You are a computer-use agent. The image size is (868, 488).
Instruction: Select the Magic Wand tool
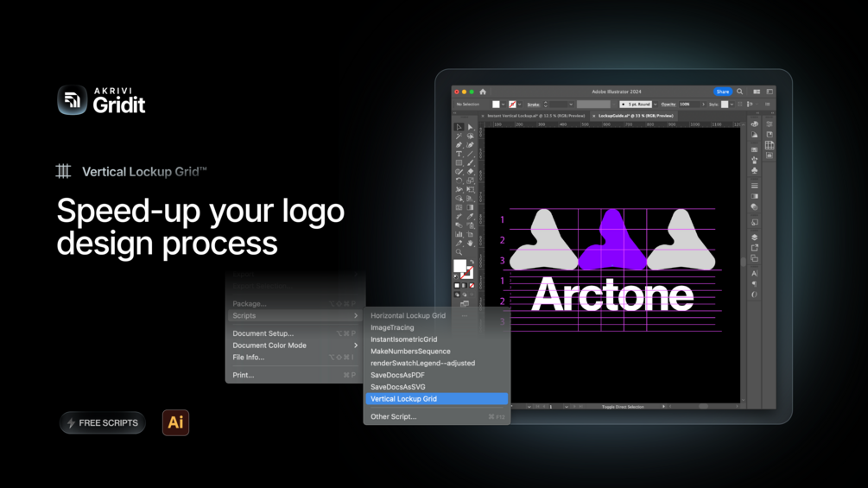(459, 136)
